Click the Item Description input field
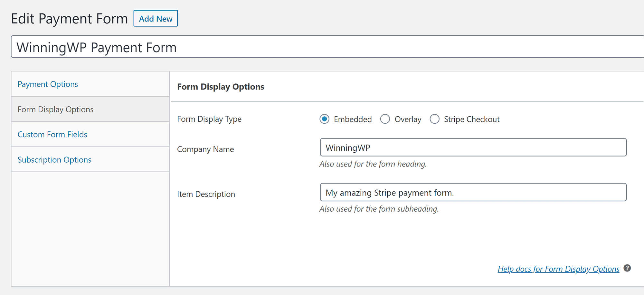This screenshot has height=295, width=644. [473, 192]
